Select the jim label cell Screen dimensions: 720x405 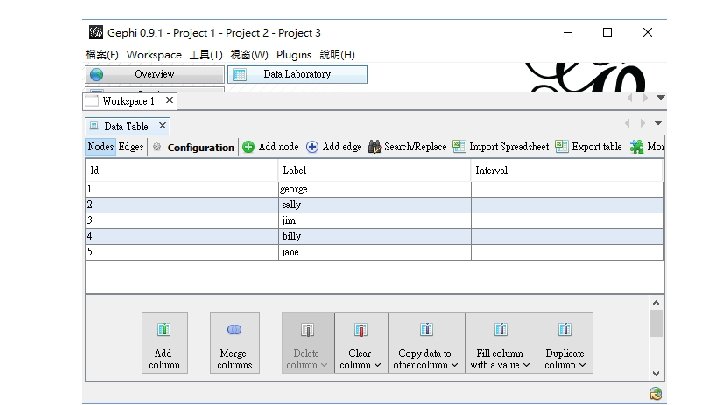click(x=375, y=221)
